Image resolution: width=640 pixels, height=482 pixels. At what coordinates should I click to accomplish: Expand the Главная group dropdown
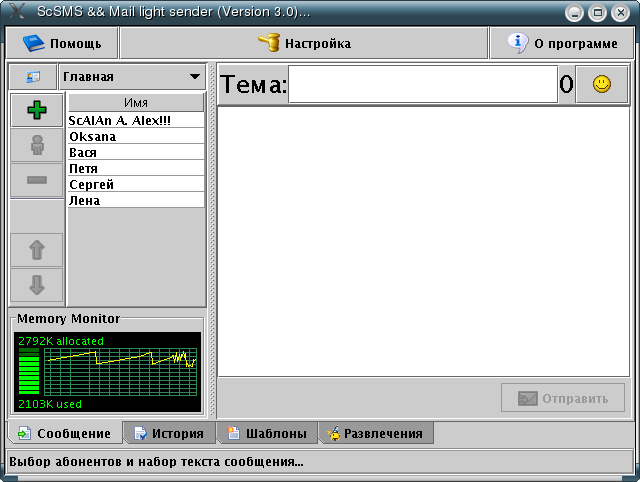click(x=131, y=77)
